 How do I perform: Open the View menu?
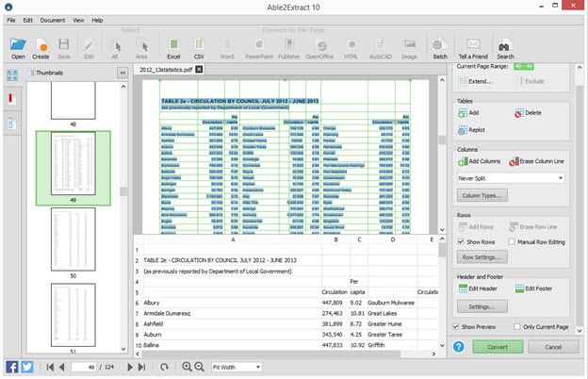[78, 20]
